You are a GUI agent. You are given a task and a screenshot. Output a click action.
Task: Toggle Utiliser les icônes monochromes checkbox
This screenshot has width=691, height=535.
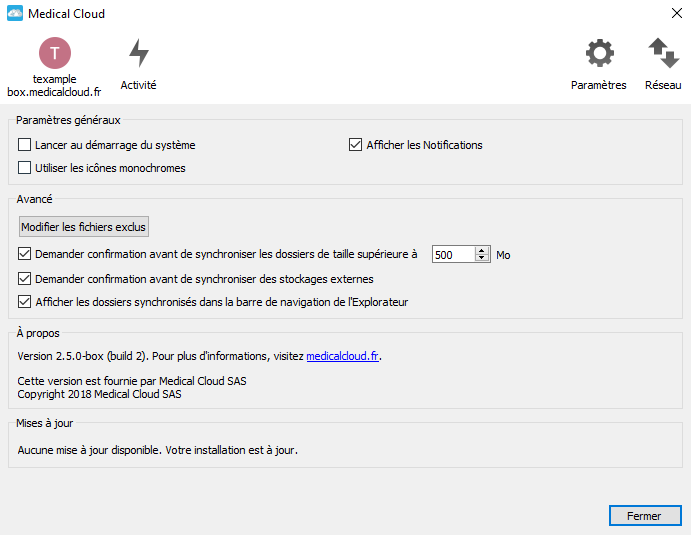click(x=25, y=167)
